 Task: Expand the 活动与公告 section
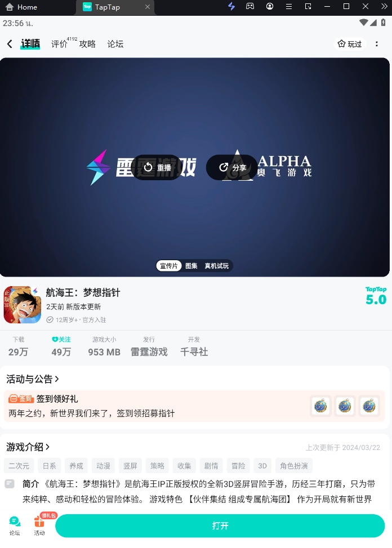pos(33,379)
